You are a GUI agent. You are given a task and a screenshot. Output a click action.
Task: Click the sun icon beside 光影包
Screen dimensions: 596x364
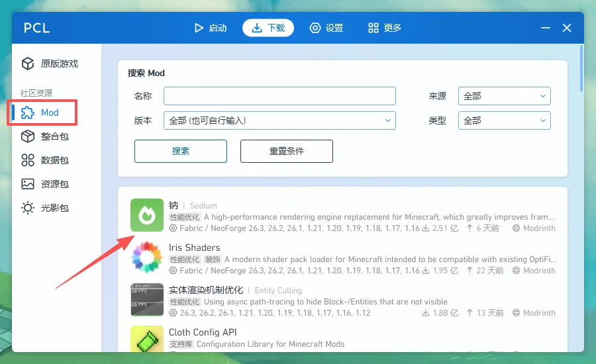tap(28, 208)
